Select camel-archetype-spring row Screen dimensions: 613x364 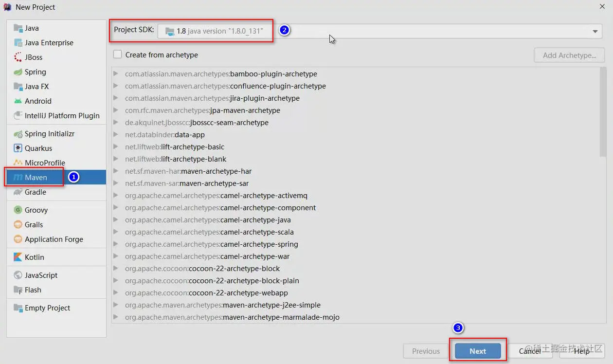click(356, 244)
